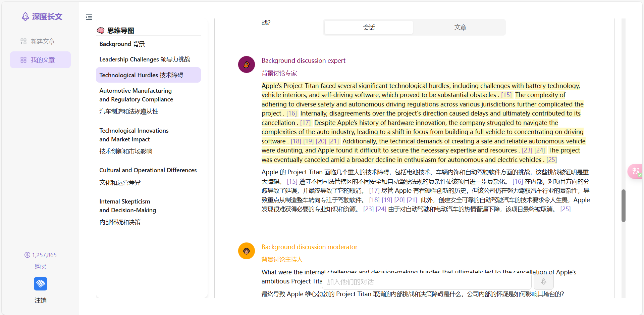The width and height of the screenshot is (644, 315).
Task: Switch to the 会话 tab
Action: (369, 27)
